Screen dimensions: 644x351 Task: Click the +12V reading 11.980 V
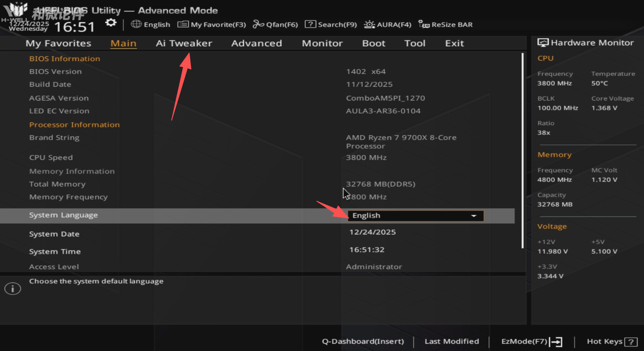coord(553,251)
